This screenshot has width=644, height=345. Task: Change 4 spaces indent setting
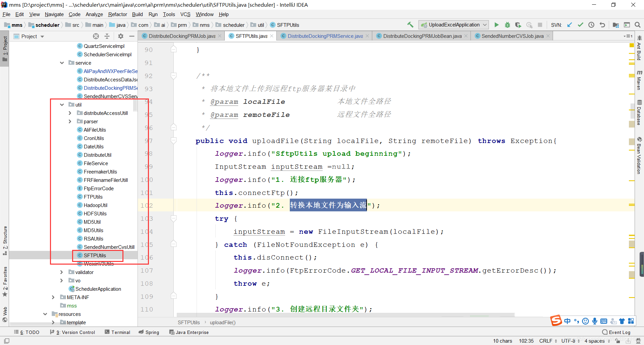tap(597, 341)
